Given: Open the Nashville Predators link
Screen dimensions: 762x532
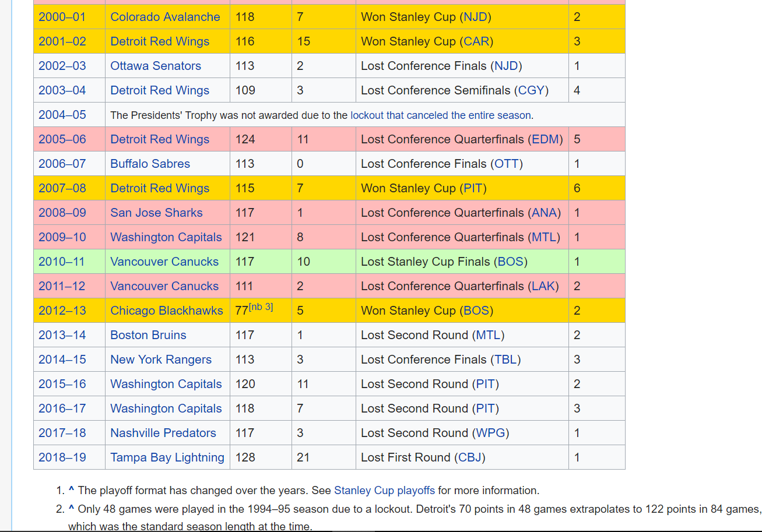Looking at the screenshot, I should click(163, 433).
